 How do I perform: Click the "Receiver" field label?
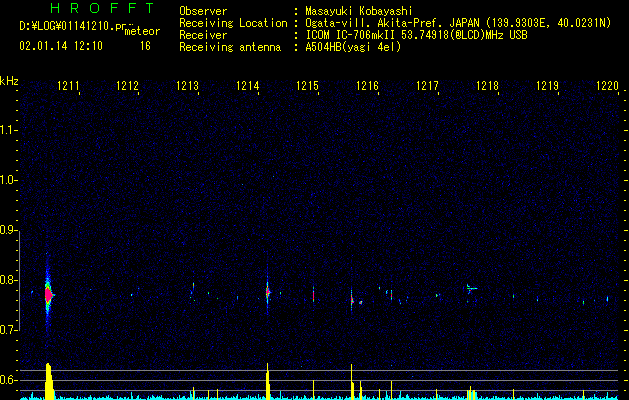coord(203,35)
